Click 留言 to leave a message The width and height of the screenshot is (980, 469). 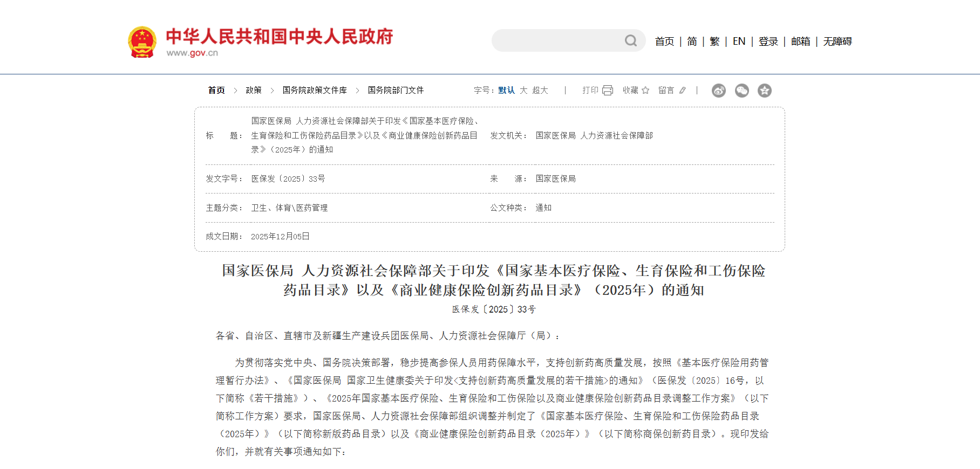click(x=666, y=90)
